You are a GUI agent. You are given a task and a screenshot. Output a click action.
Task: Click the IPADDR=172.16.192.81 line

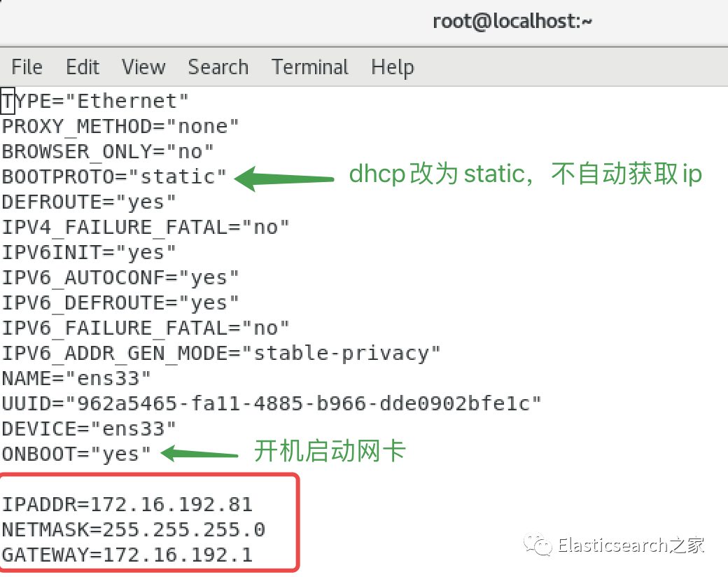127,505
